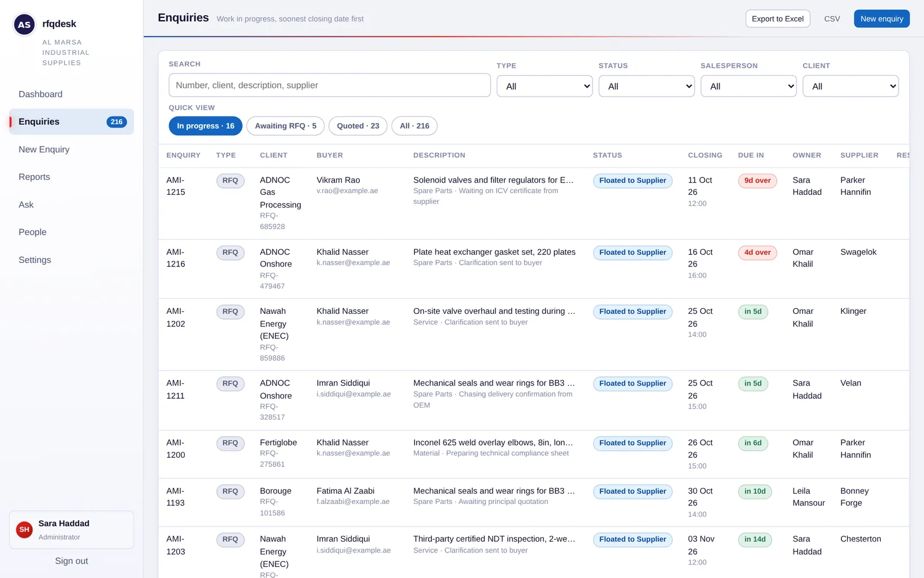Open Enquiries in the sidebar
Screen dimensions: 924x578
72,122
